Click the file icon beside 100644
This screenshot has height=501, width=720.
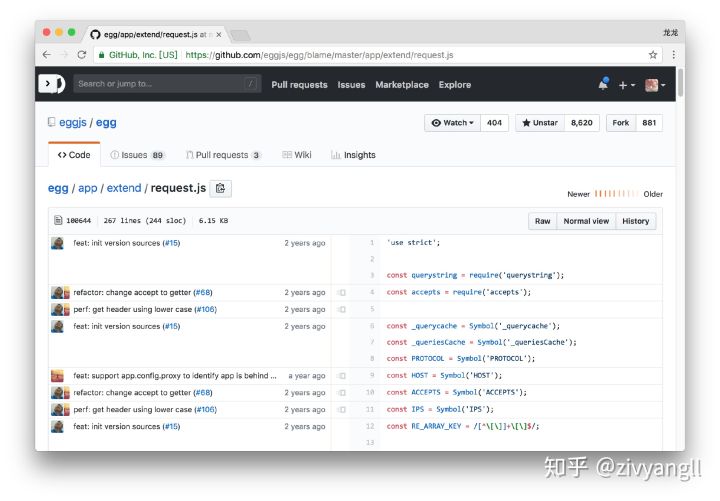pos(58,220)
